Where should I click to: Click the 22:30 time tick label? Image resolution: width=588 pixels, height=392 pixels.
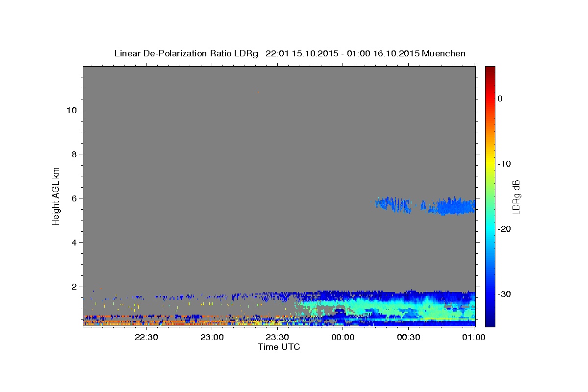coord(146,337)
